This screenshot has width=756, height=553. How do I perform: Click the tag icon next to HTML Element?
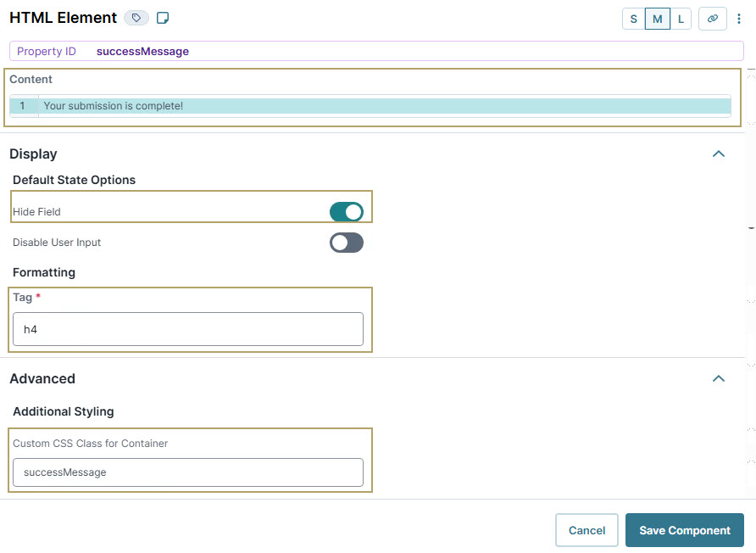point(136,17)
